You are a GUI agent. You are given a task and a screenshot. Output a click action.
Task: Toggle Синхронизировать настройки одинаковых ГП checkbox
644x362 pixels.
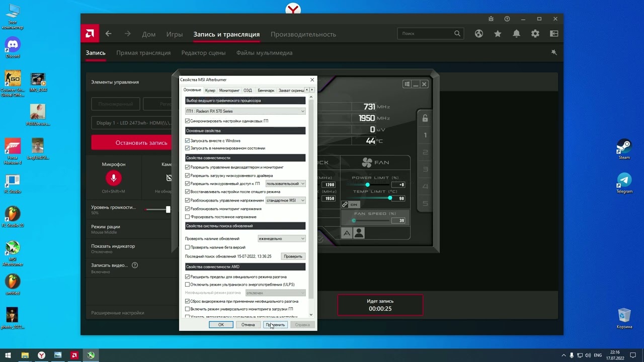(188, 121)
